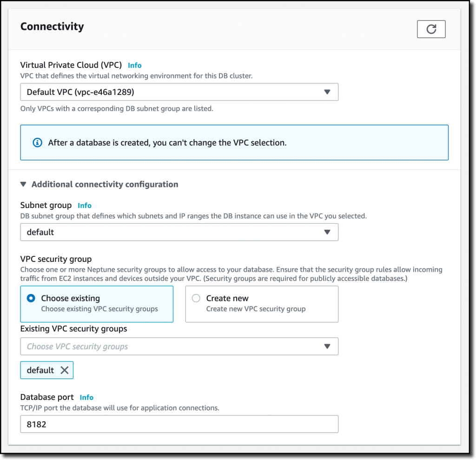
Task: Collapse Additional connectivity configuration section
Action: (23, 184)
